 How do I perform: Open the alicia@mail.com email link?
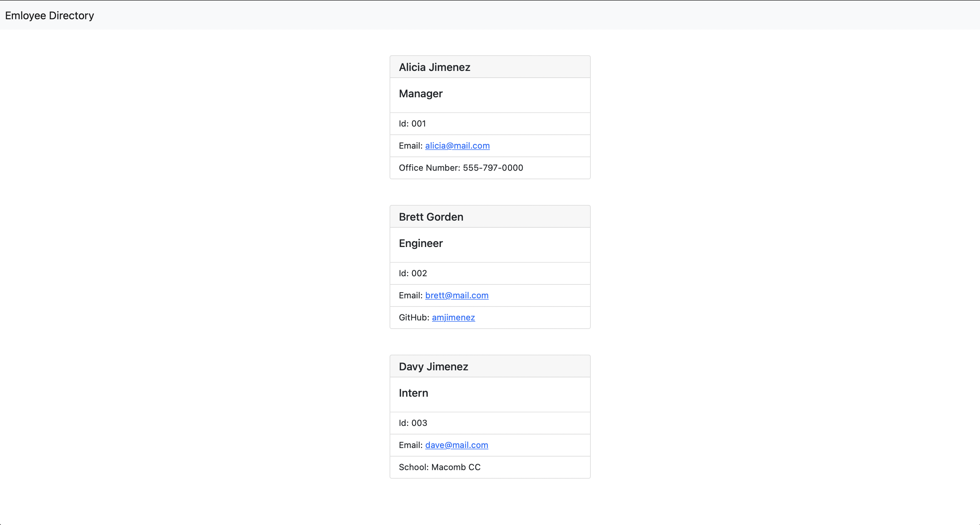457,146
